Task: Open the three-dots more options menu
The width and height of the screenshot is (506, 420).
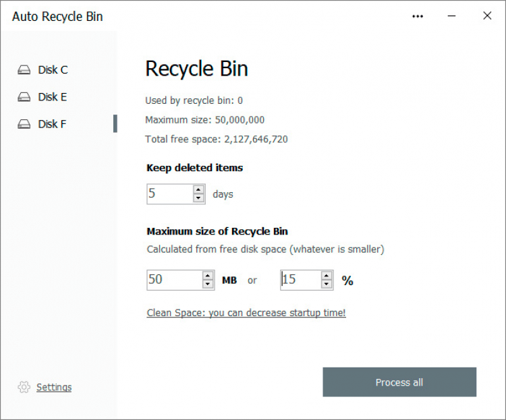Action: (x=418, y=16)
